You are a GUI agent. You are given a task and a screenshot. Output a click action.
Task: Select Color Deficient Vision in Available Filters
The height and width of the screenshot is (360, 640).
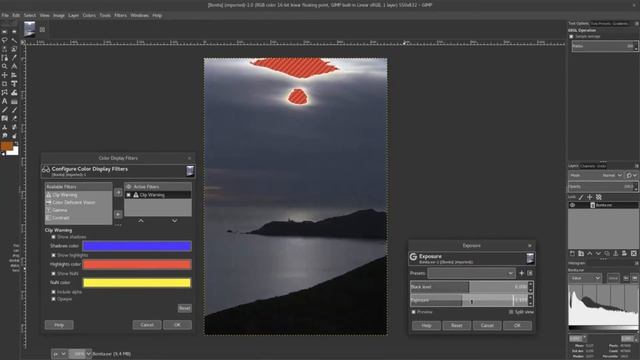coord(73,202)
